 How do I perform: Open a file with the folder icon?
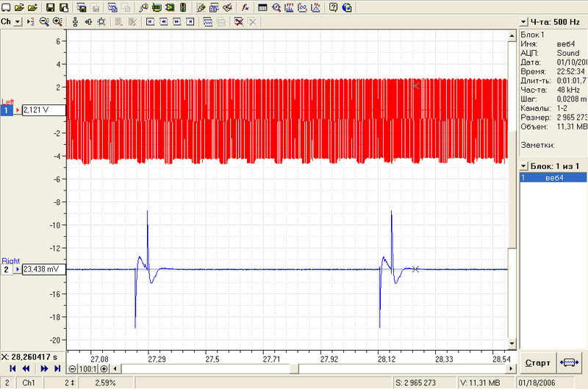[x=19, y=7]
